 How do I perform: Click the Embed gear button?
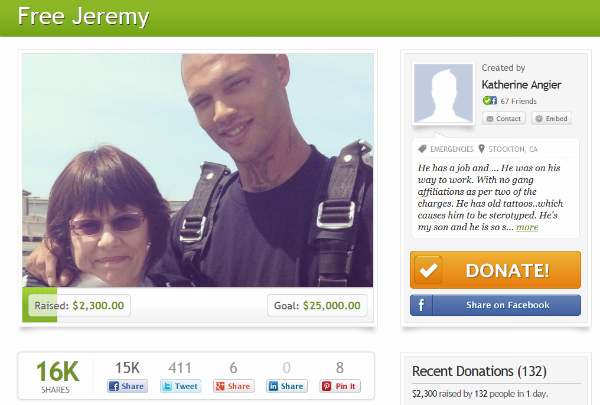click(x=552, y=119)
